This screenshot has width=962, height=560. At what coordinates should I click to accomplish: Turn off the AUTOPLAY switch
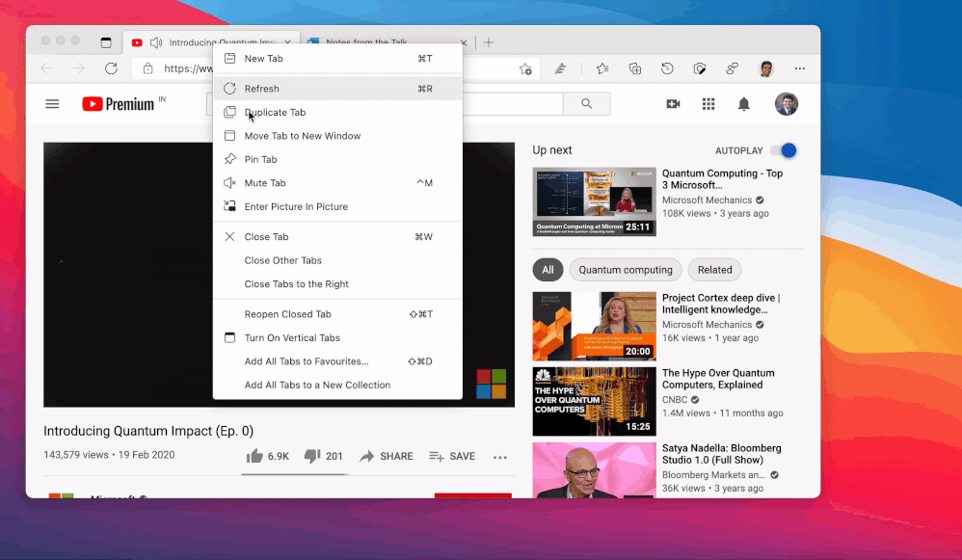[x=785, y=150]
